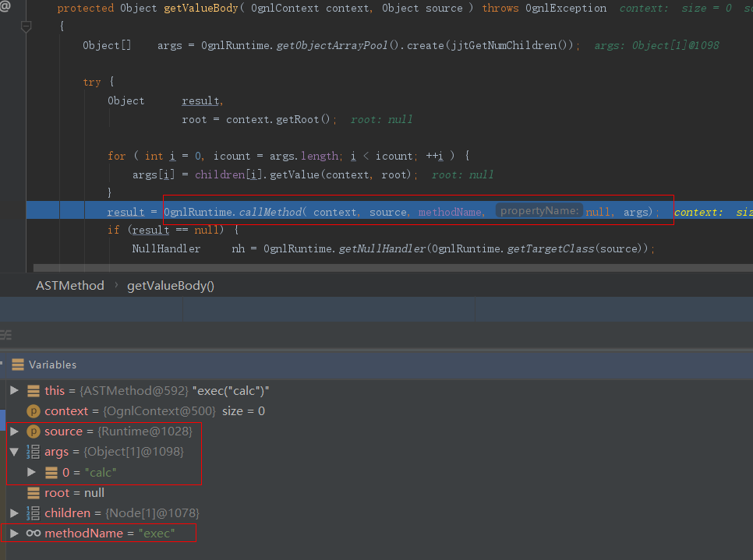Collapse the args array node
The width and height of the screenshot is (753, 560).
[x=14, y=452]
